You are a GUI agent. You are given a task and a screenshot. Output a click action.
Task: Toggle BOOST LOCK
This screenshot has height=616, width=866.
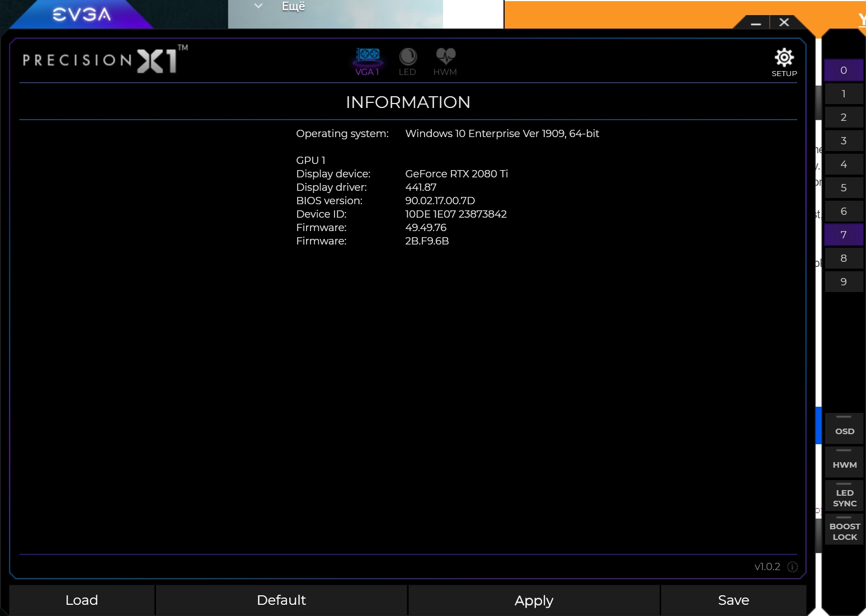coord(844,529)
